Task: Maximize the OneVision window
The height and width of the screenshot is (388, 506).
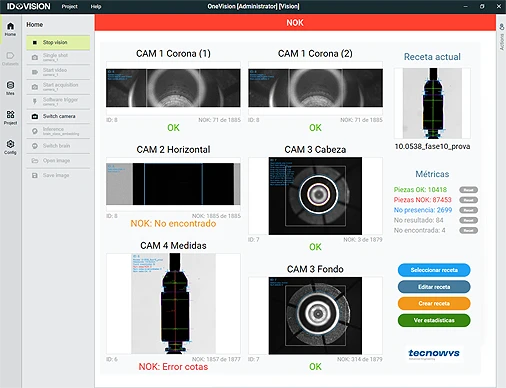Action: point(482,6)
